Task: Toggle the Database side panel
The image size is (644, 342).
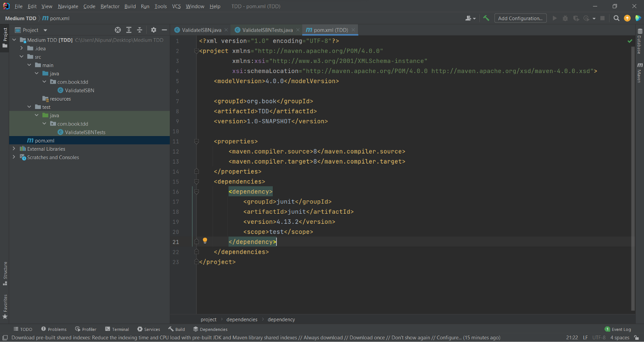Action: [x=639, y=41]
